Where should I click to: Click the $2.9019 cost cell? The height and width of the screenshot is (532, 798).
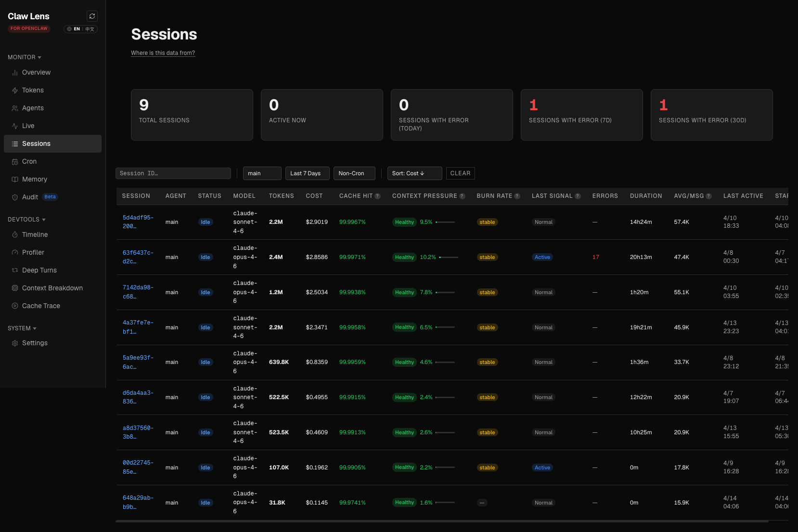pyautogui.click(x=317, y=222)
